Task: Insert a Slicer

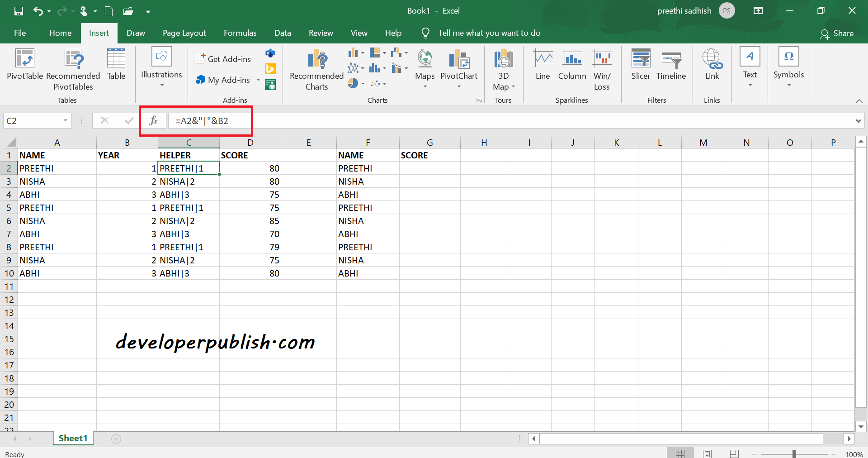Action: click(x=640, y=66)
